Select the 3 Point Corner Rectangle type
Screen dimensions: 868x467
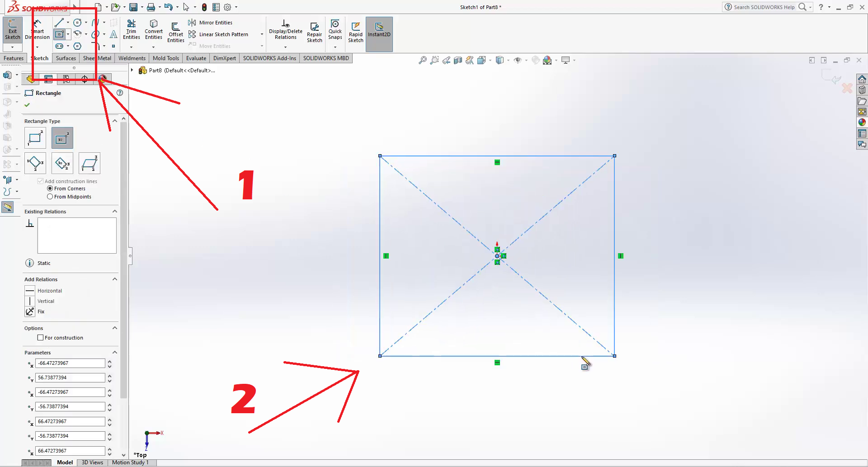[x=35, y=163]
